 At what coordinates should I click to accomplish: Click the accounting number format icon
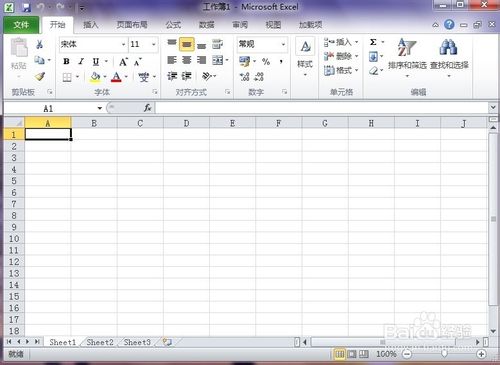click(x=244, y=61)
